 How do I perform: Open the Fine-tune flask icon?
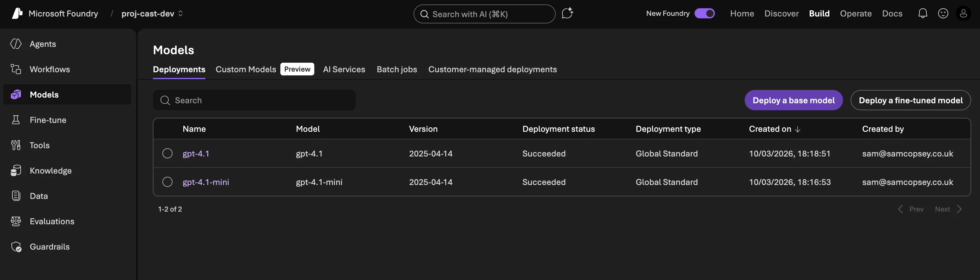click(x=16, y=120)
